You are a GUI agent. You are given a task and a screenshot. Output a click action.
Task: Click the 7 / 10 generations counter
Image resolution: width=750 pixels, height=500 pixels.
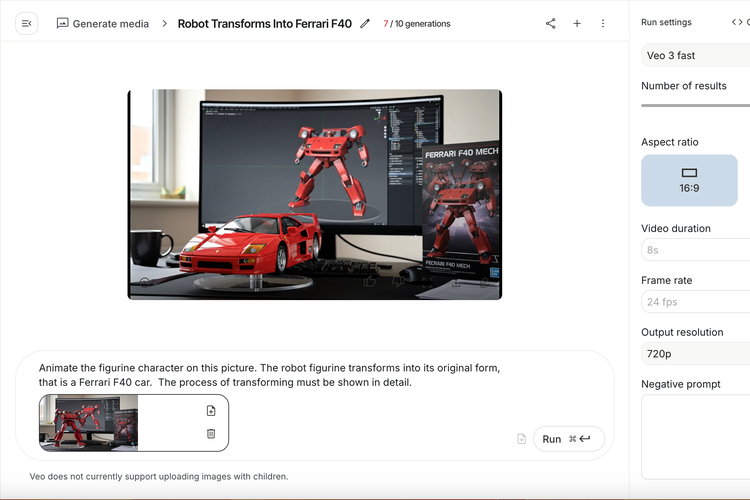click(417, 23)
